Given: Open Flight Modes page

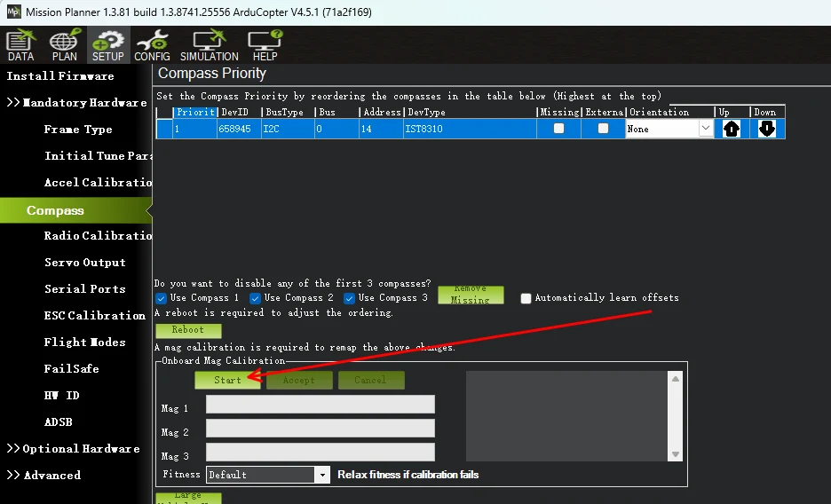Looking at the screenshot, I should click(x=85, y=342).
